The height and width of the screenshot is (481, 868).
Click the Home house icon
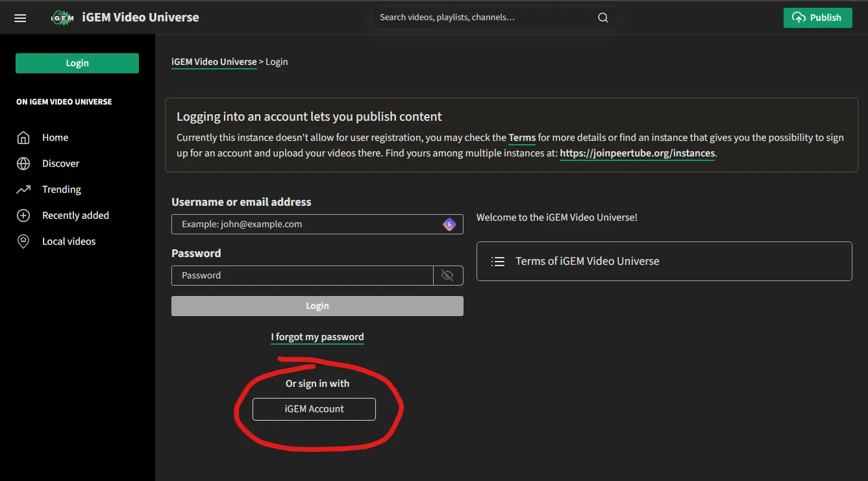tap(23, 138)
